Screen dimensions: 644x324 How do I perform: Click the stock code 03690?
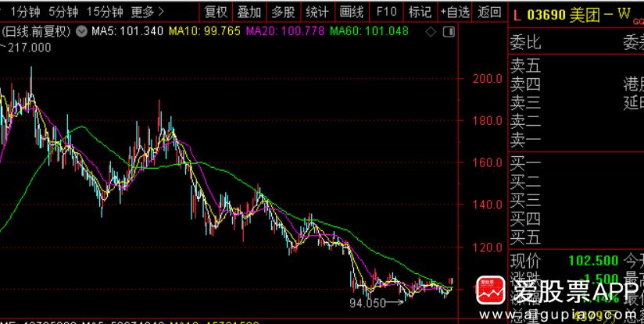(546, 15)
